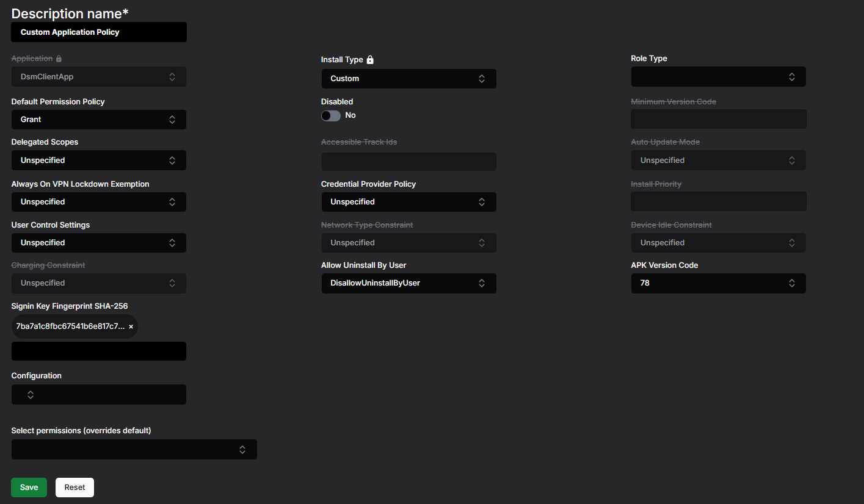This screenshot has height=504, width=864.
Task: Click the Install Priority field
Action: [x=718, y=201]
